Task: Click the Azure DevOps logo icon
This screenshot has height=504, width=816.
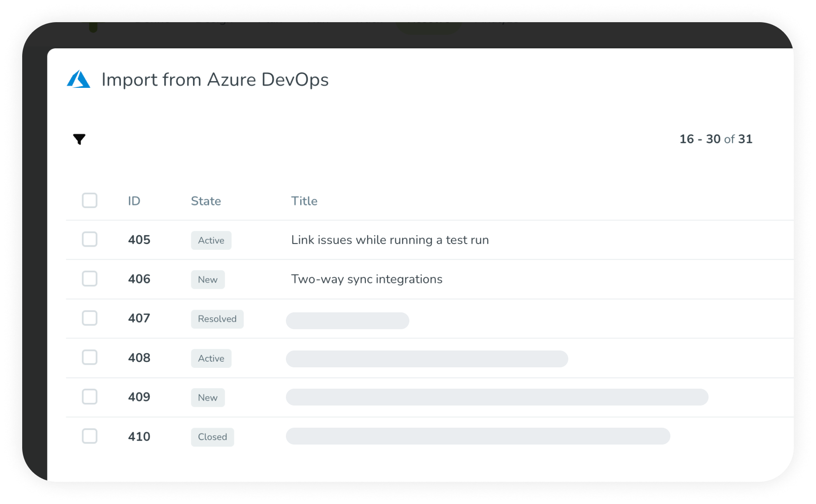Action: click(x=79, y=80)
